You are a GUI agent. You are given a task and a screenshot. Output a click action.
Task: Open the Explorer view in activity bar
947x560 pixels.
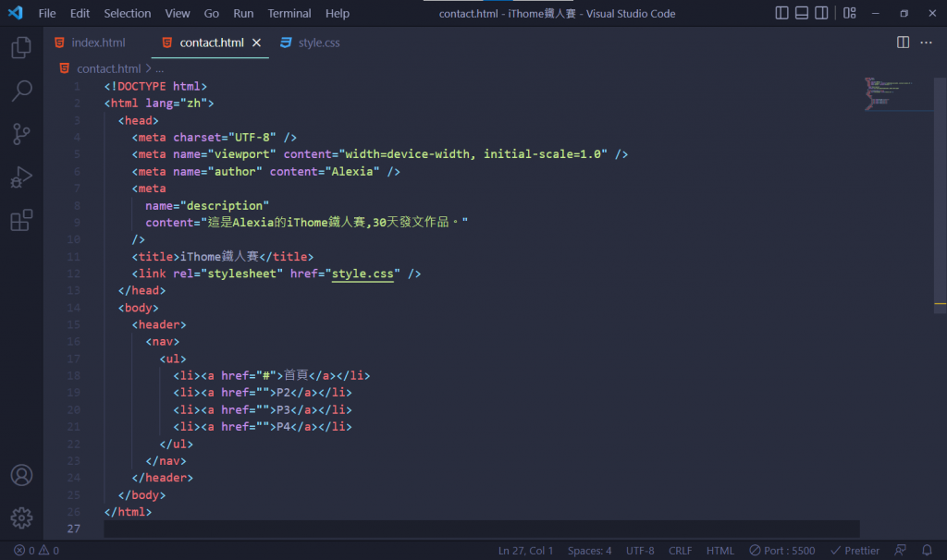21,48
